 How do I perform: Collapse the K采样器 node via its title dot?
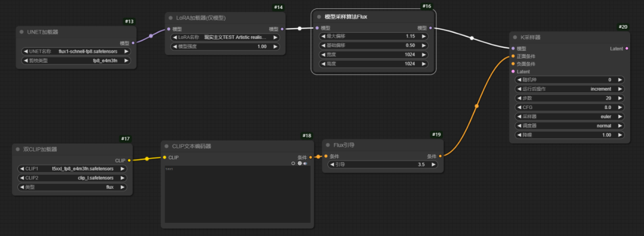click(x=515, y=38)
